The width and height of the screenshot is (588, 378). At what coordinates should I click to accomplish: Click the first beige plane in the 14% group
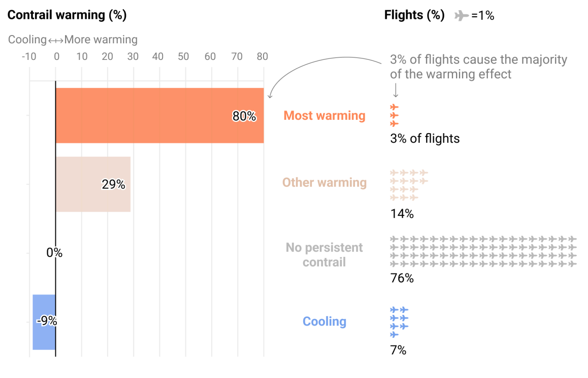(x=394, y=172)
